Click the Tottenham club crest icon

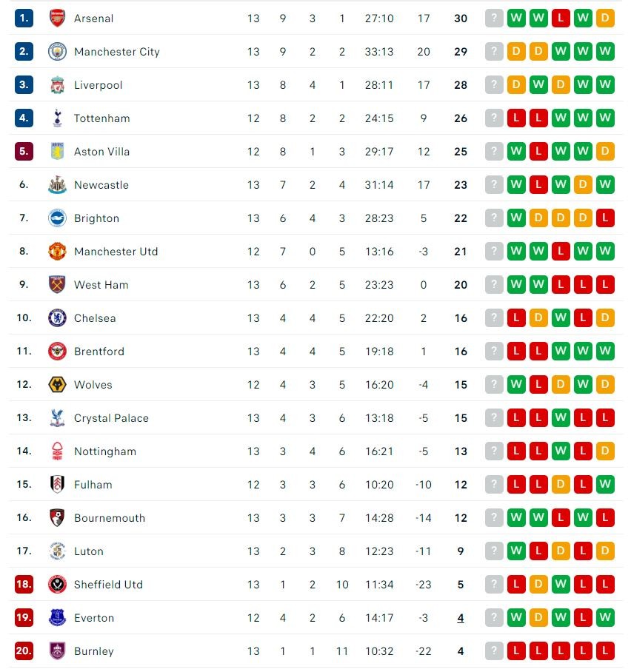(57, 118)
